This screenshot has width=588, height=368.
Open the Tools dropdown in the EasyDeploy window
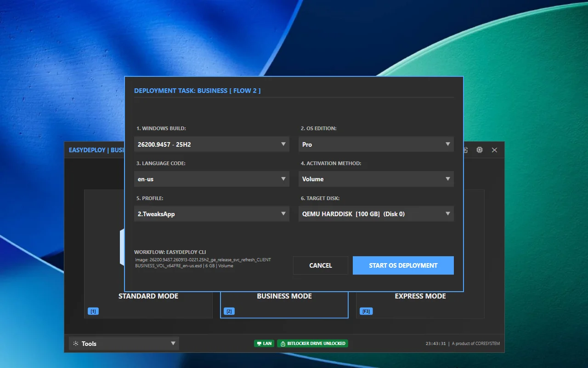tap(124, 343)
